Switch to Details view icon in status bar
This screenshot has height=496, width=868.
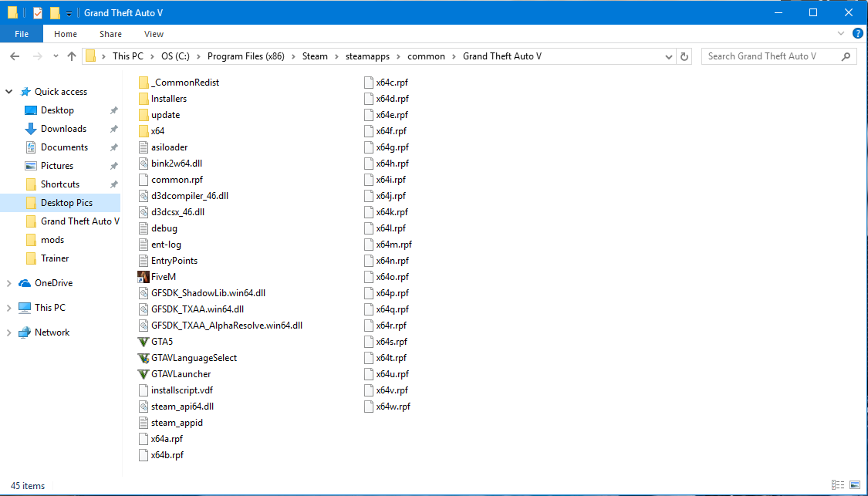(838, 485)
